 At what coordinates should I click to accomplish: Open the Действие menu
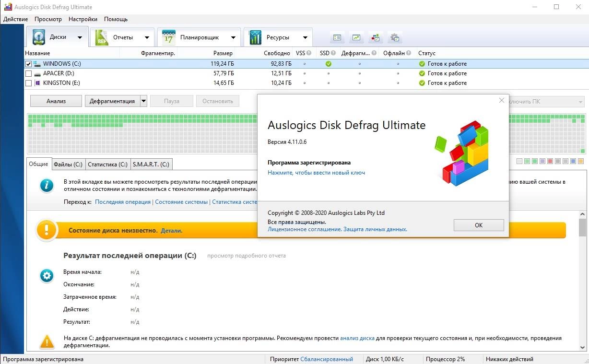(15, 19)
